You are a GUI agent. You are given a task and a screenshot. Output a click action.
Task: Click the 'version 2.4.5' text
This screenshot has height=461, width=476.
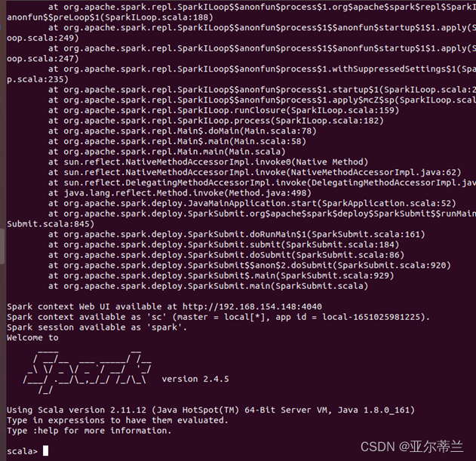[x=195, y=379]
